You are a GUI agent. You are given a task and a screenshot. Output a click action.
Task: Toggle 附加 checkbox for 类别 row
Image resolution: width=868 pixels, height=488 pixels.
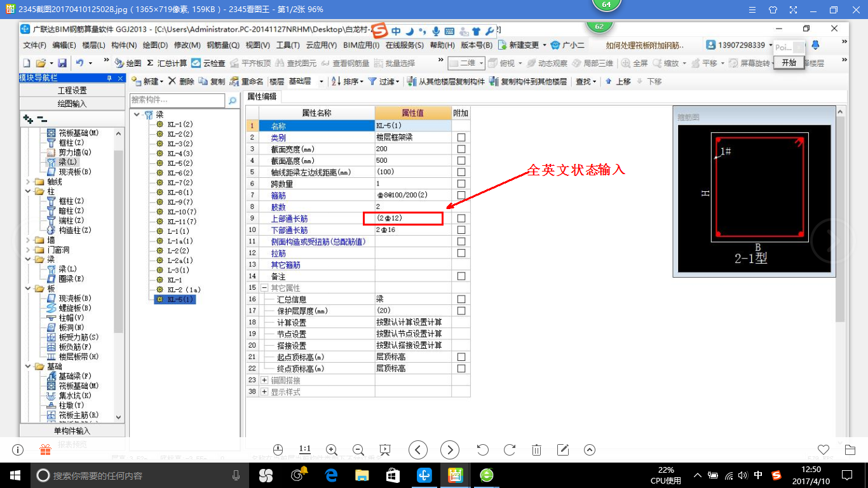(461, 137)
